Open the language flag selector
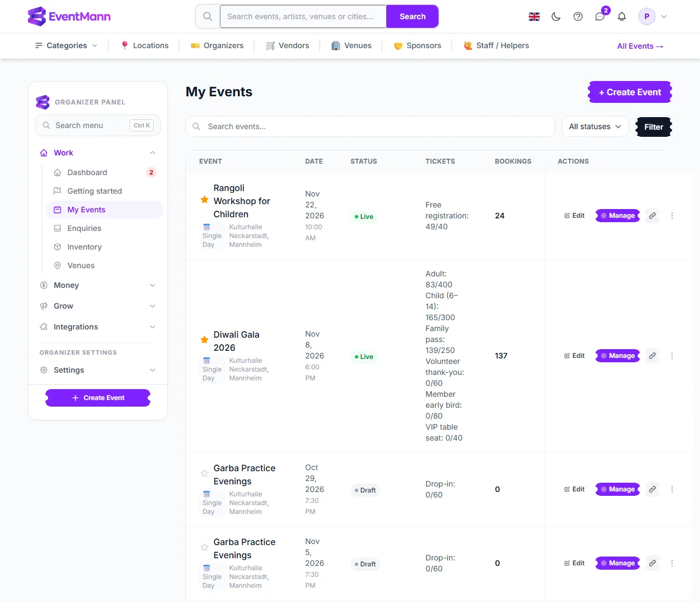This screenshot has width=700, height=602. tap(534, 16)
